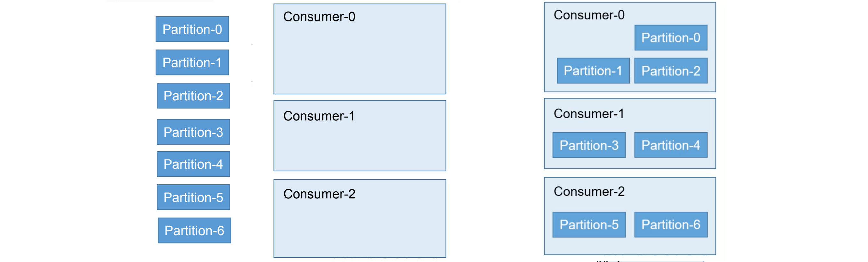
Task: Select the unassigned Partition-3 box outside consumers
Action: [x=193, y=132]
